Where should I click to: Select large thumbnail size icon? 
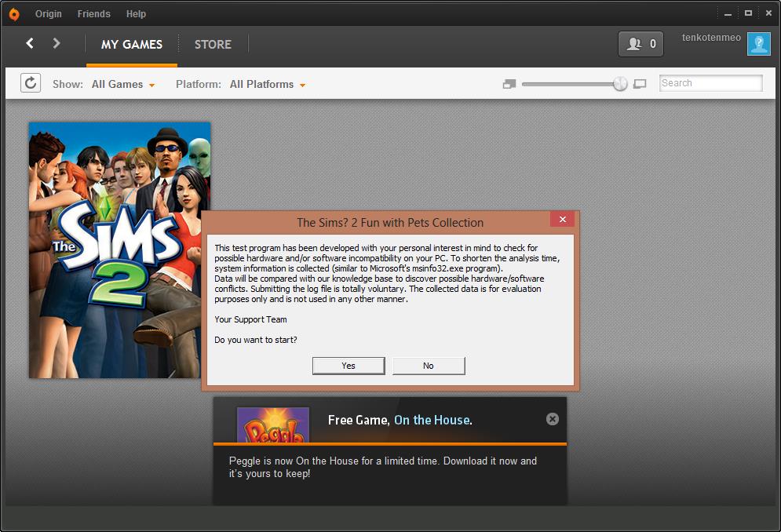640,84
